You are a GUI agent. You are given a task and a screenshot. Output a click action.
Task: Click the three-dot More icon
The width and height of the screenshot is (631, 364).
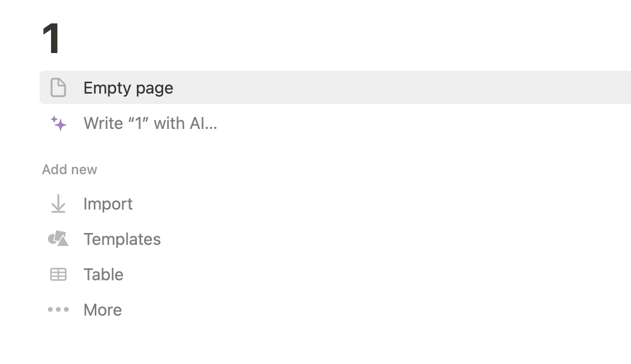tap(58, 309)
